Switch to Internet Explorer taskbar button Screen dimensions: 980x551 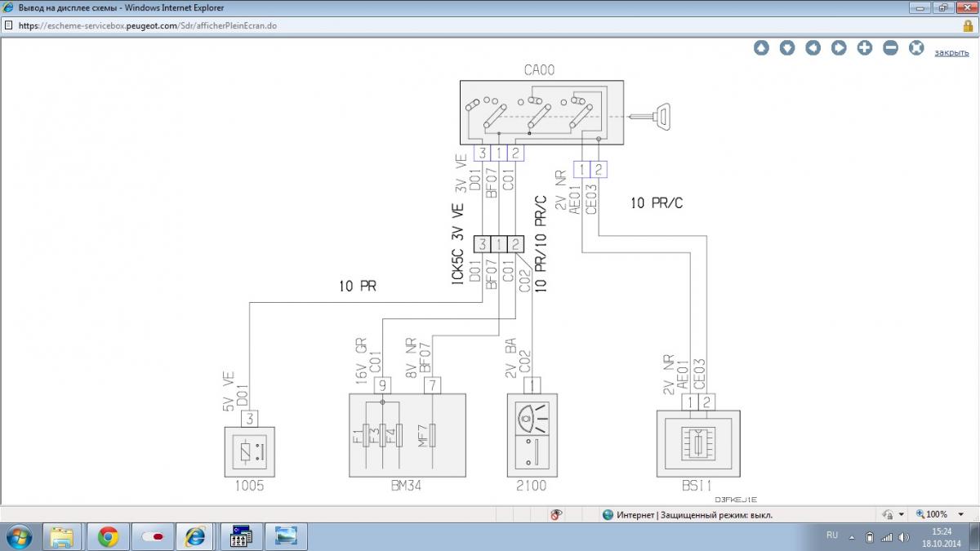(x=195, y=536)
